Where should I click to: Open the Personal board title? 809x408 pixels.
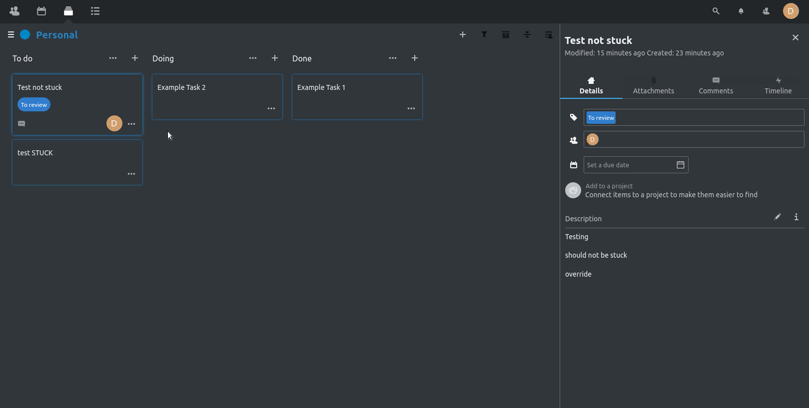(57, 35)
